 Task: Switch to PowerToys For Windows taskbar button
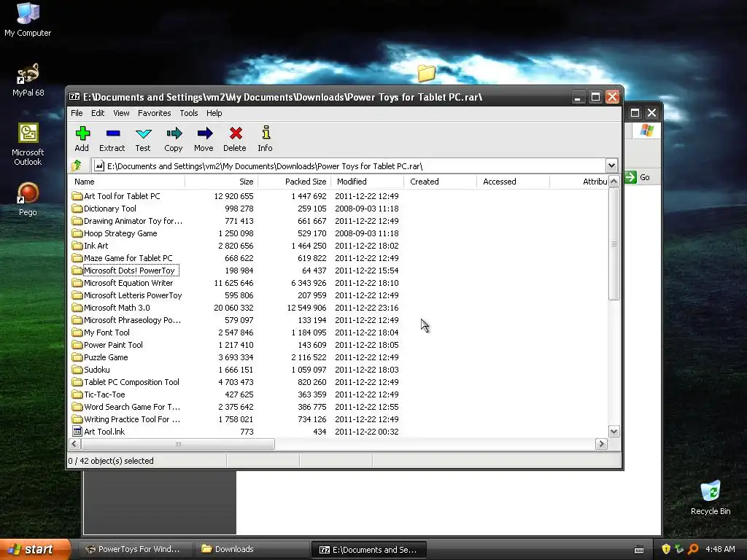click(134, 549)
